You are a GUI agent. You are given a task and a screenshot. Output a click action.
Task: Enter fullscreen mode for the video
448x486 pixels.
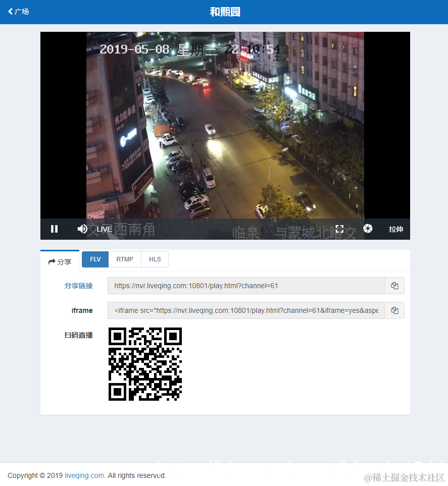coord(339,229)
